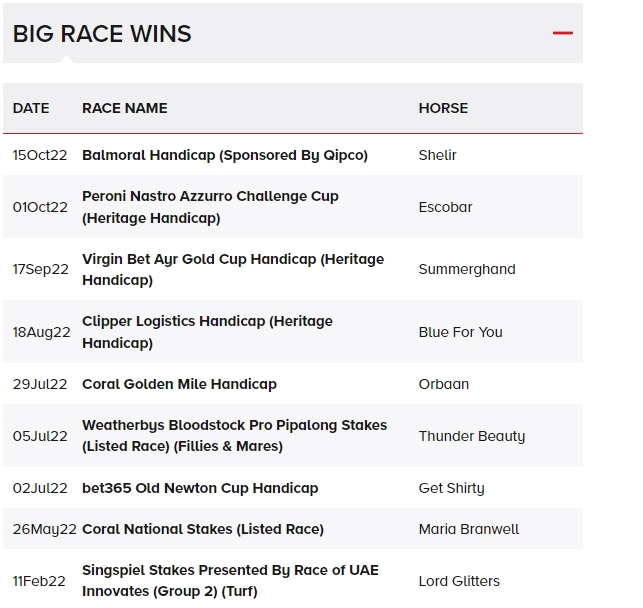Screen dimensions: 643x608
Task: View horse Escobar profile
Action: coord(445,207)
